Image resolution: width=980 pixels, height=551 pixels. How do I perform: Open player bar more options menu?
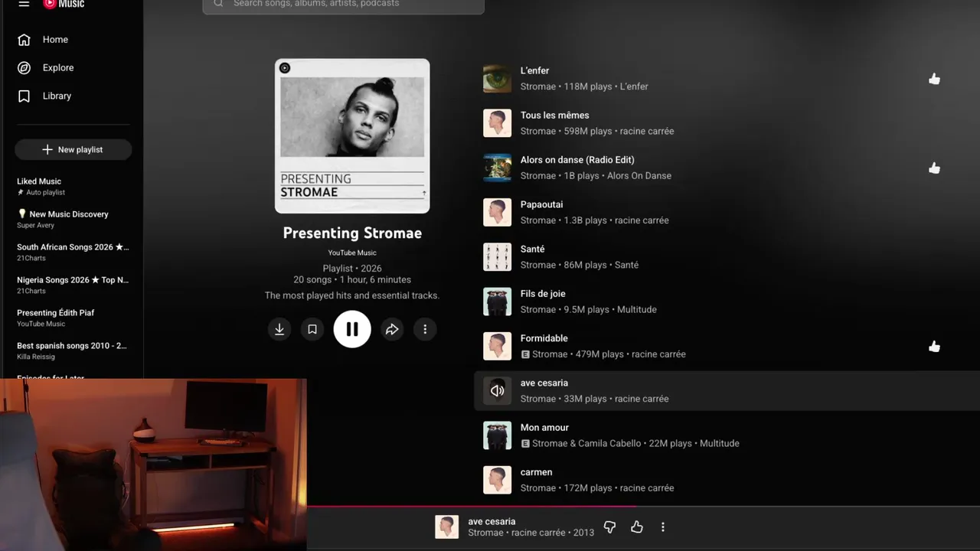pos(663,527)
